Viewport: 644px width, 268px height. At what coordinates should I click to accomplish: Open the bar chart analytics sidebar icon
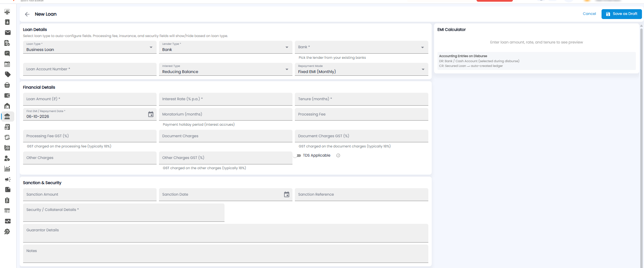tap(7, 169)
